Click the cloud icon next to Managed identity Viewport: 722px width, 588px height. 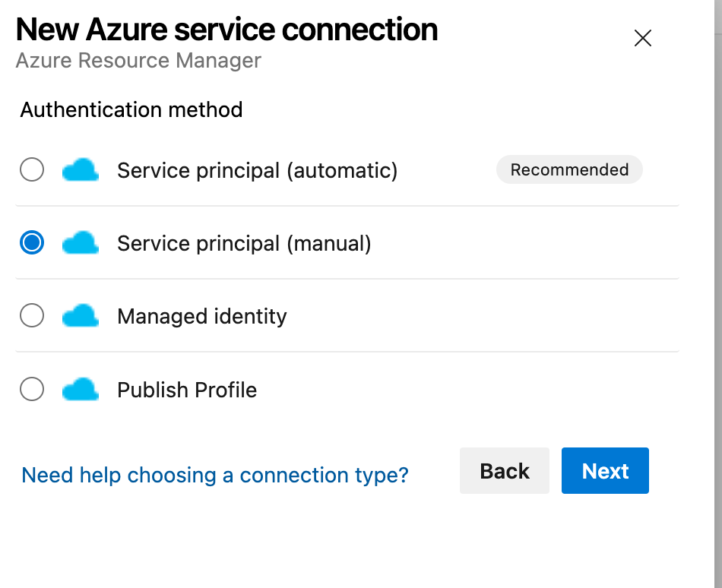tap(81, 316)
